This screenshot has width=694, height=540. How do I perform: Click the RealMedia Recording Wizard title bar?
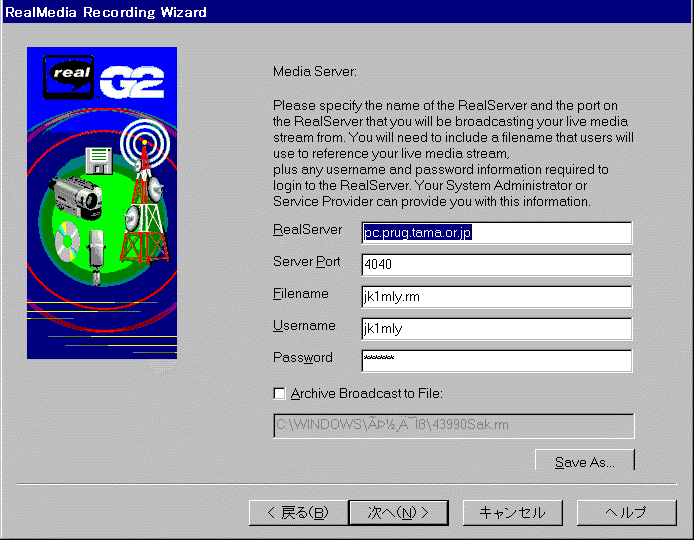(347, 12)
